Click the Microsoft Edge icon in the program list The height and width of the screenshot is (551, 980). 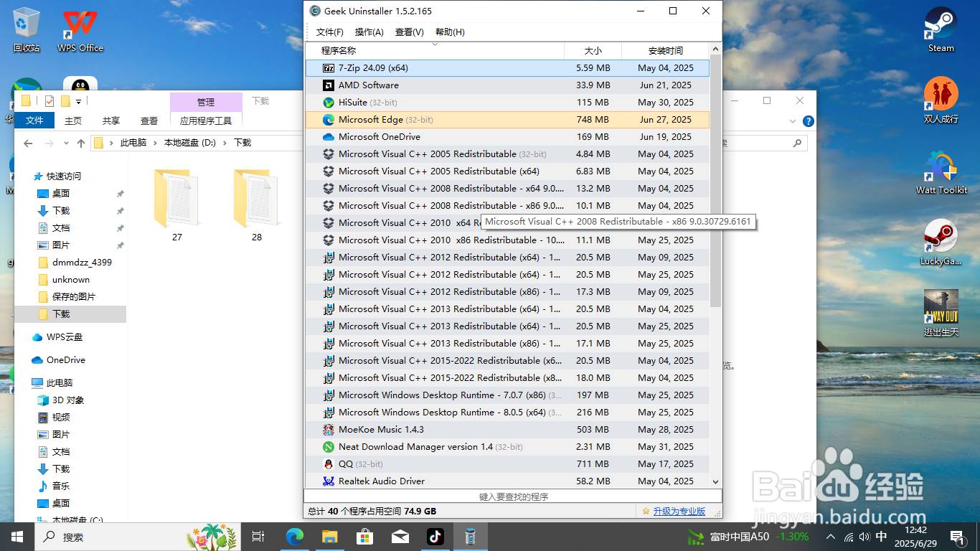click(329, 120)
